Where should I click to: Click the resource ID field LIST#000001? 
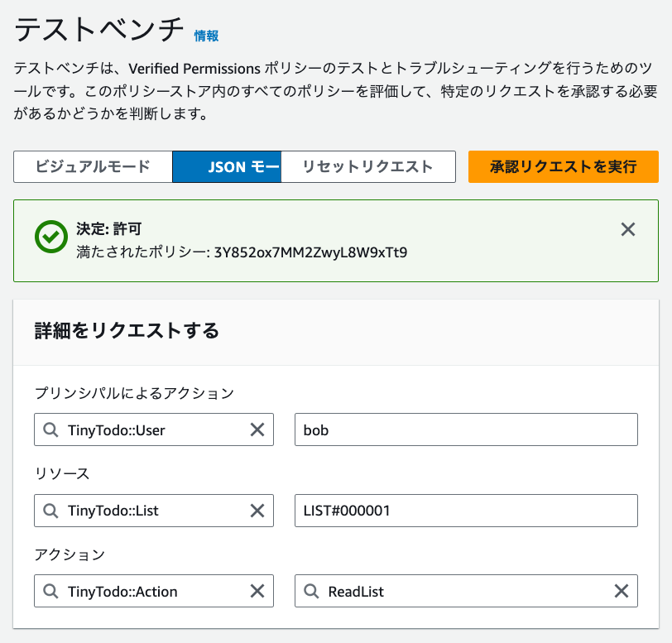coord(466,511)
